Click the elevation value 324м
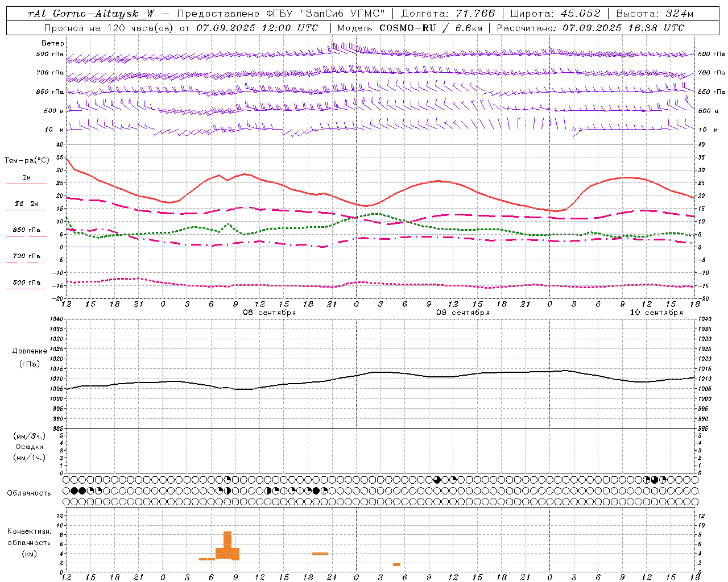728x582 pixels. tap(679, 14)
